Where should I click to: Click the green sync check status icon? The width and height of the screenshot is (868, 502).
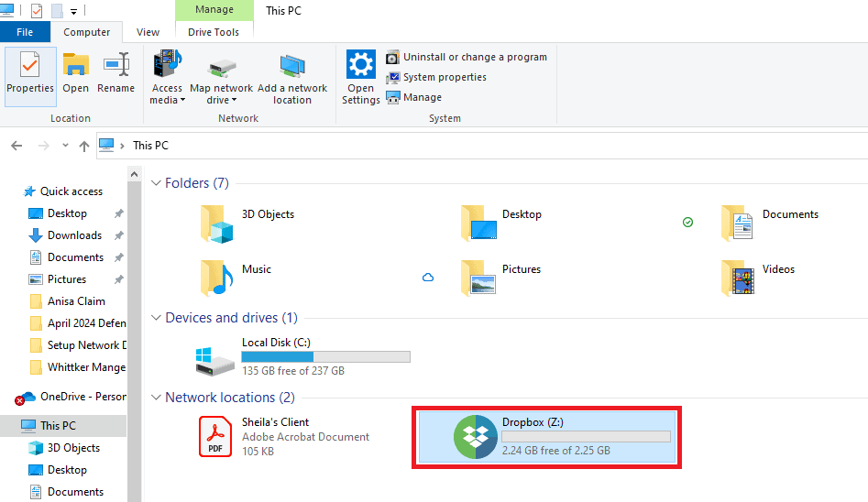[687, 222]
